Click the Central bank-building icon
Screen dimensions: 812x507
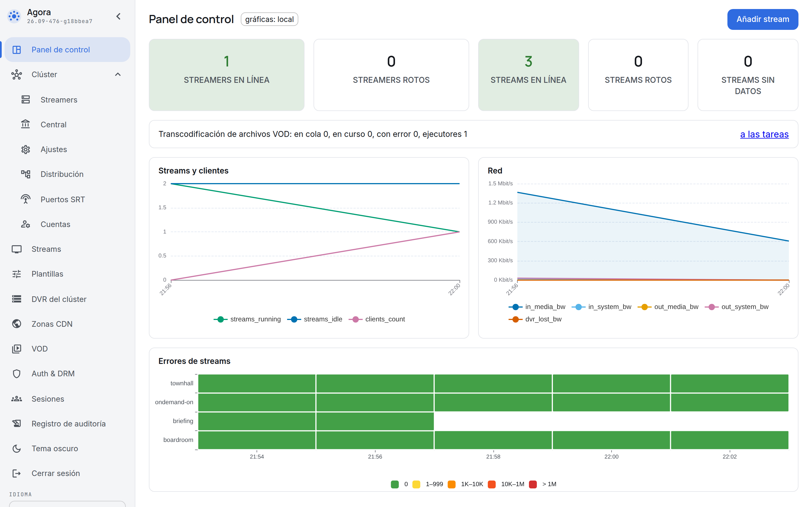[x=25, y=124]
